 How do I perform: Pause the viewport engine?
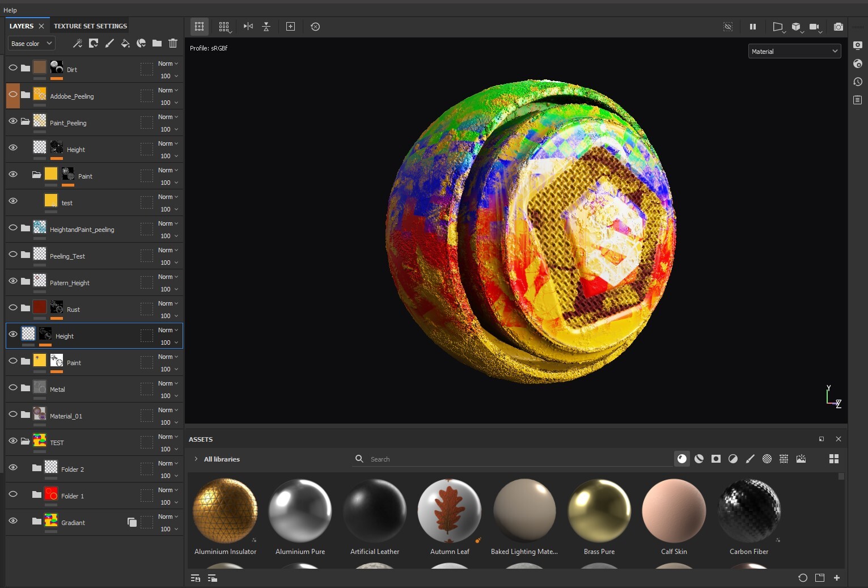pos(752,27)
